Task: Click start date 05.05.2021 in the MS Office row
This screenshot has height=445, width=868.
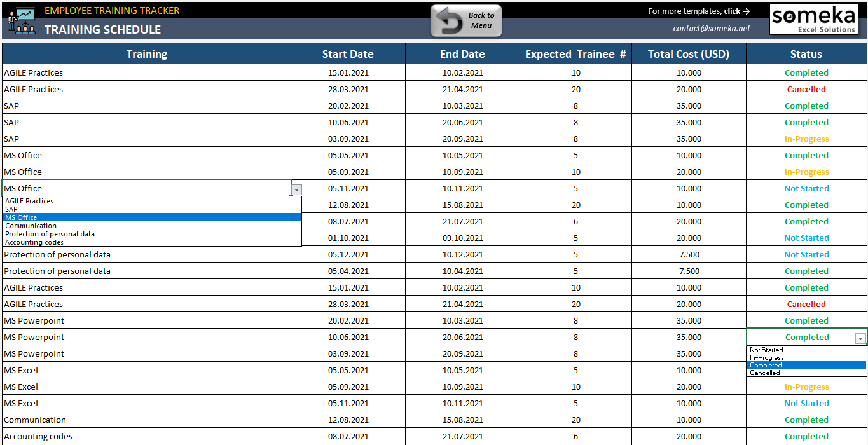Action: 348,155
